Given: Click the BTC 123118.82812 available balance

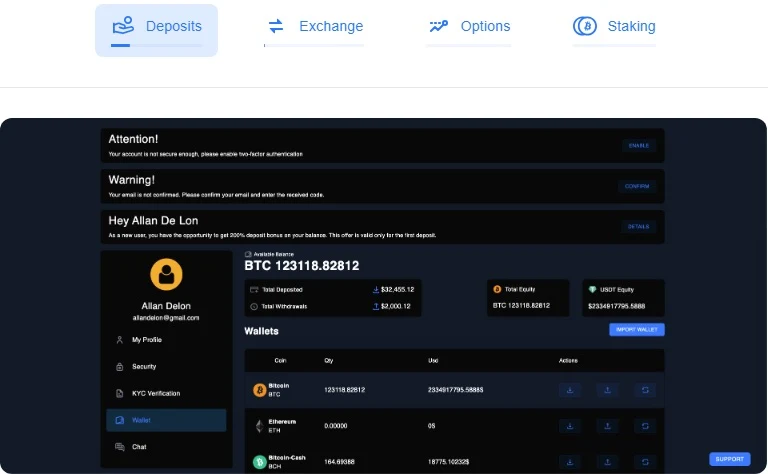Looking at the screenshot, I should coord(302,265).
